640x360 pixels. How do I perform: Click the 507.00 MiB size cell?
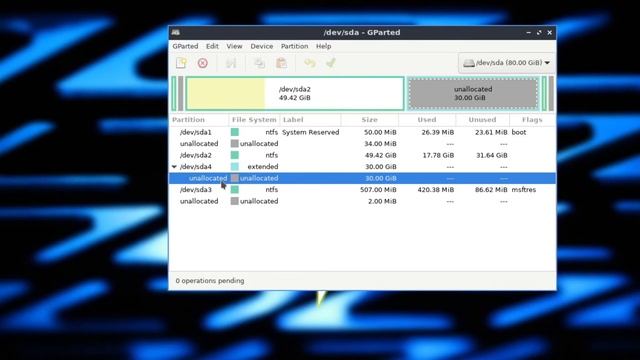pos(378,190)
